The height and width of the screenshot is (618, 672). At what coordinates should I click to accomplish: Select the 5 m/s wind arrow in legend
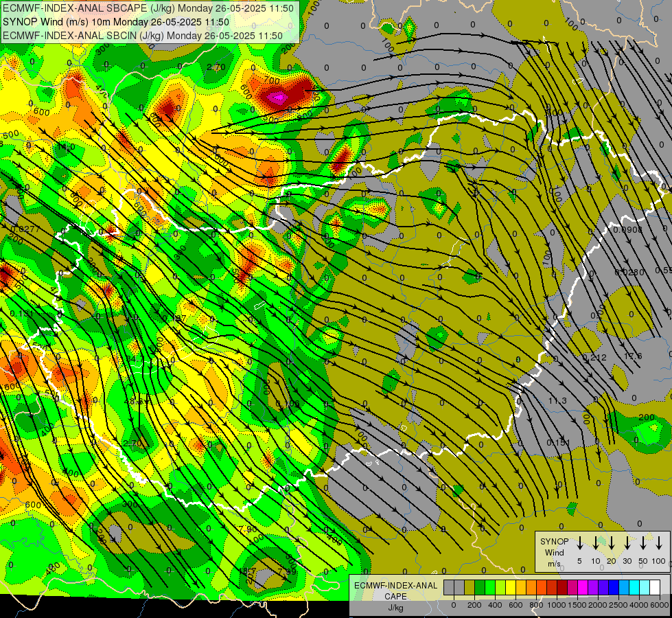(x=579, y=543)
